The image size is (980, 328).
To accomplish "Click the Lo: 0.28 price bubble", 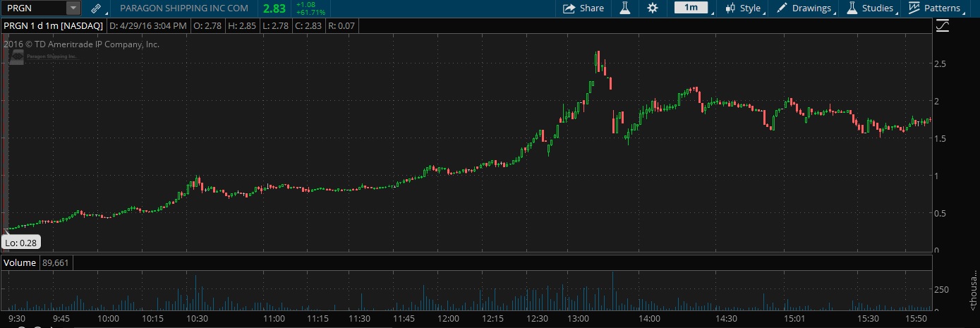I will tap(21, 242).
